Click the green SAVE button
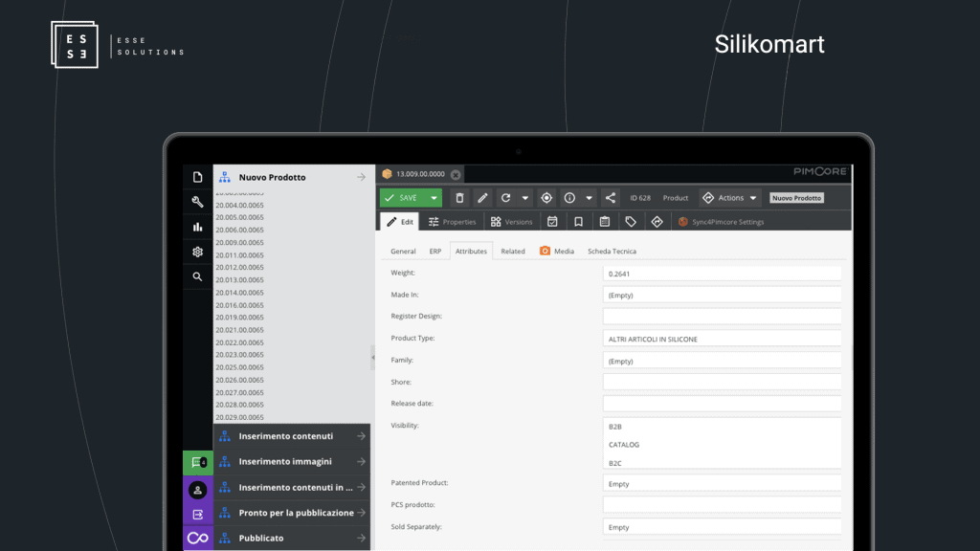The height and width of the screenshot is (551, 980). pyautogui.click(x=403, y=198)
